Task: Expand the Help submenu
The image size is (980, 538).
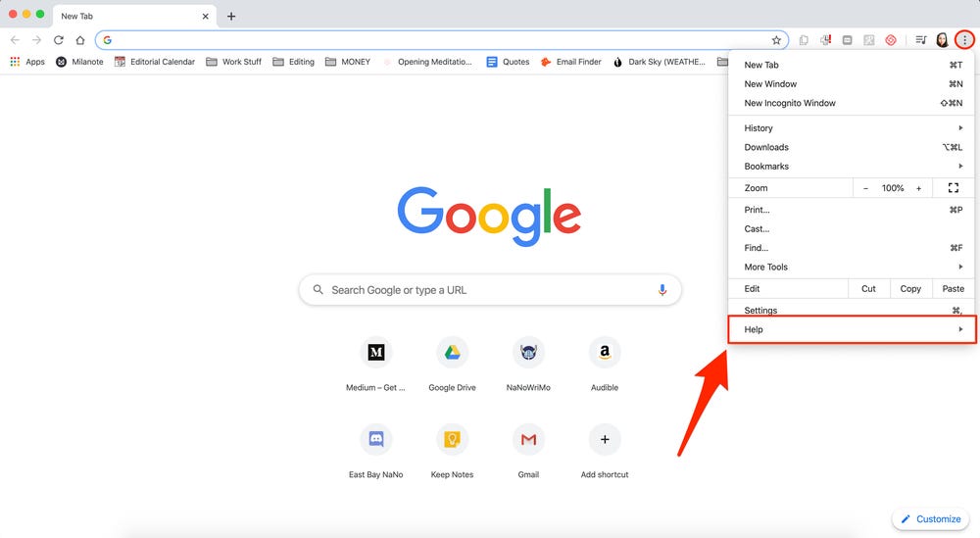Action: (x=852, y=329)
